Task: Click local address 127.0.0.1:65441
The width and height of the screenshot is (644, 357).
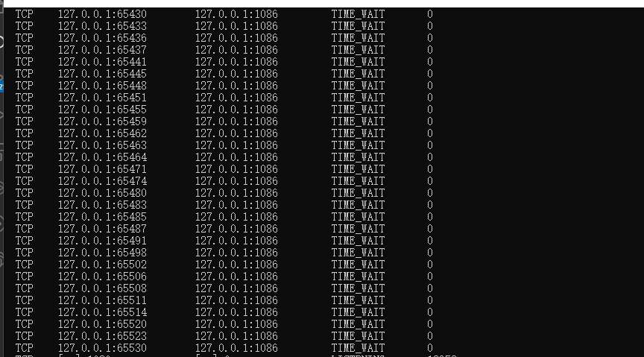Action: (102, 62)
